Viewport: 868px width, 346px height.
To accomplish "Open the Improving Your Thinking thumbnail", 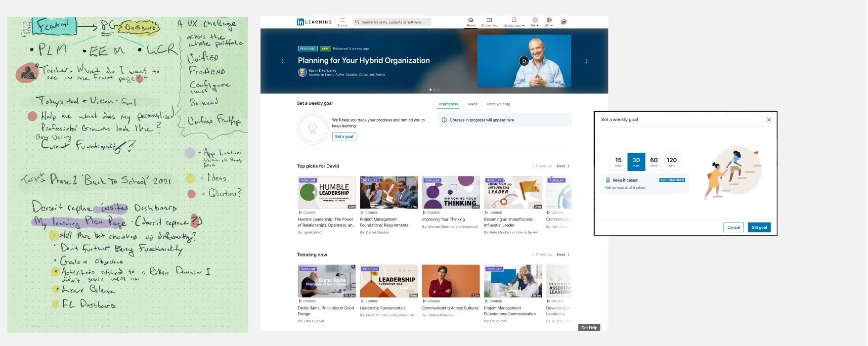I will coord(451,192).
